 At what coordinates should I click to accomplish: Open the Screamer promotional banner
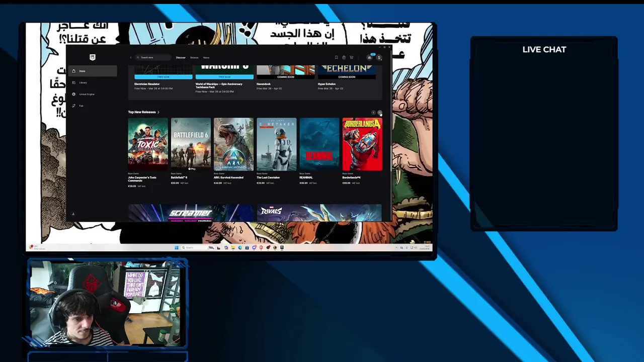pyautogui.click(x=191, y=213)
